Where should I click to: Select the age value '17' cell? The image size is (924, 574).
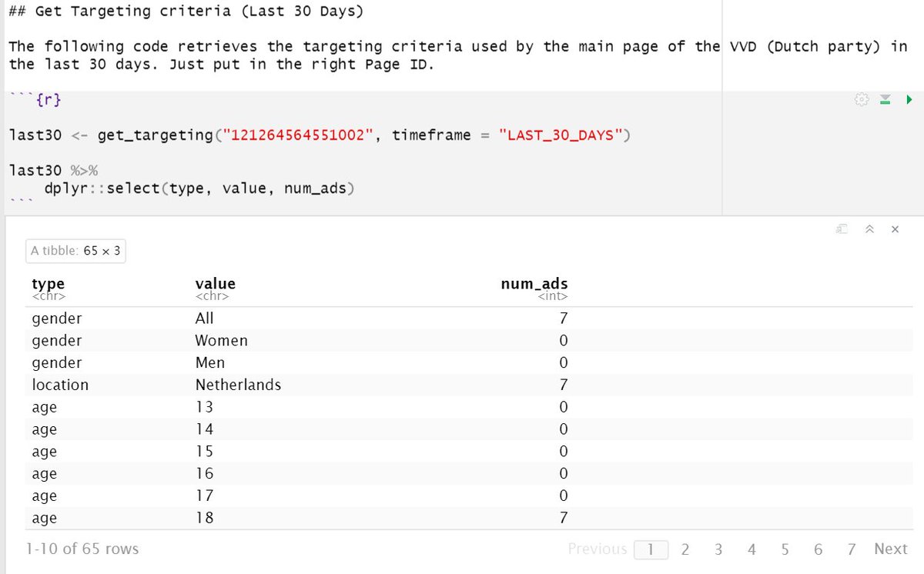tap(204, 496)
